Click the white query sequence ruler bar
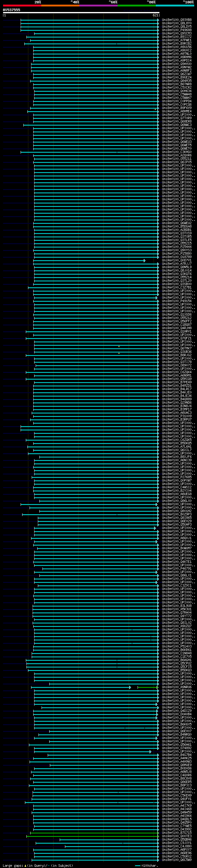 [81, 13]
